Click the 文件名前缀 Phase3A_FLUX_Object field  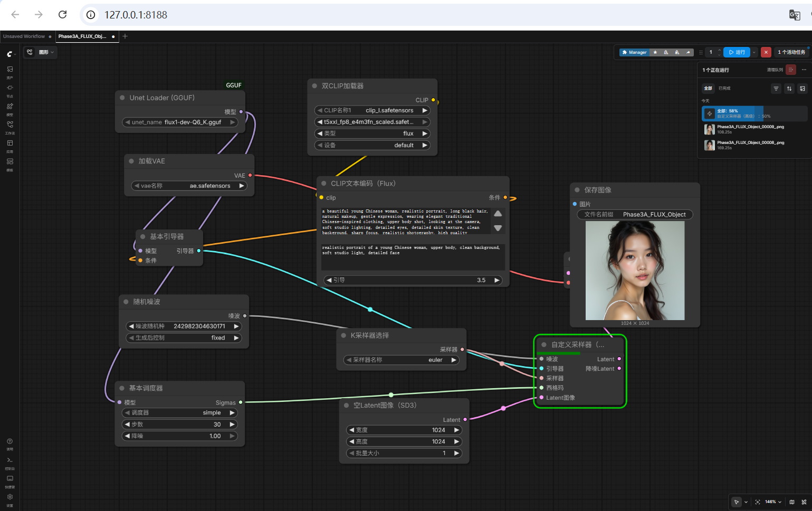635,214
